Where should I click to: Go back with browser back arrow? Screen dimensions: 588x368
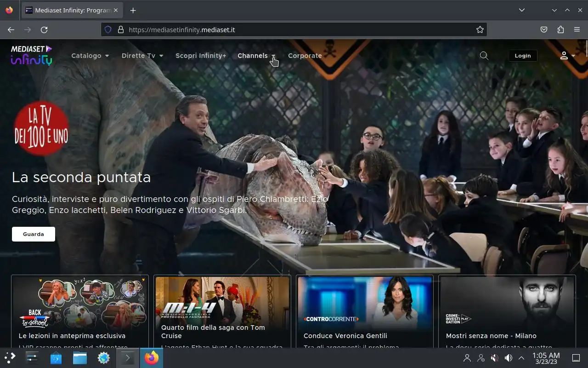[11, 29]
